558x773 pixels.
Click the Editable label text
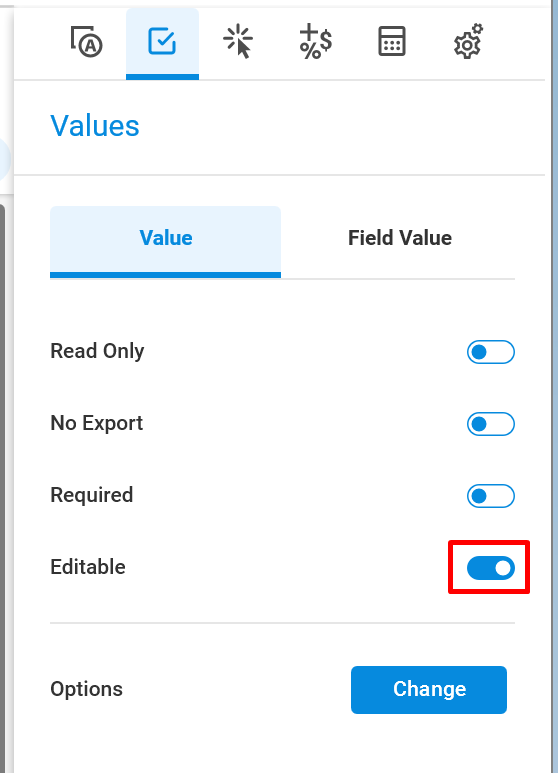click(88, 567)
